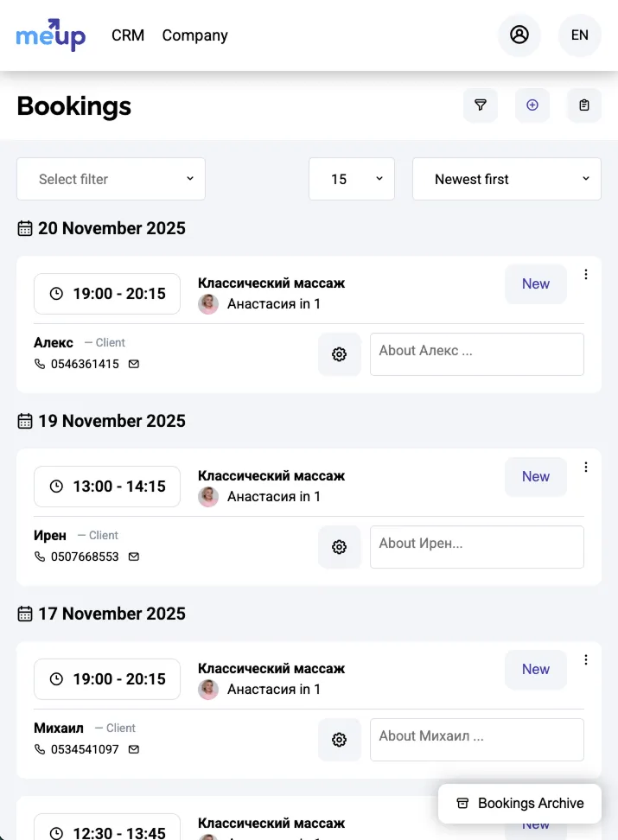The width and height of the screenshot is (618, 840).
Task: Open the clipboard icon in header
Action: [x=584, y=105]
